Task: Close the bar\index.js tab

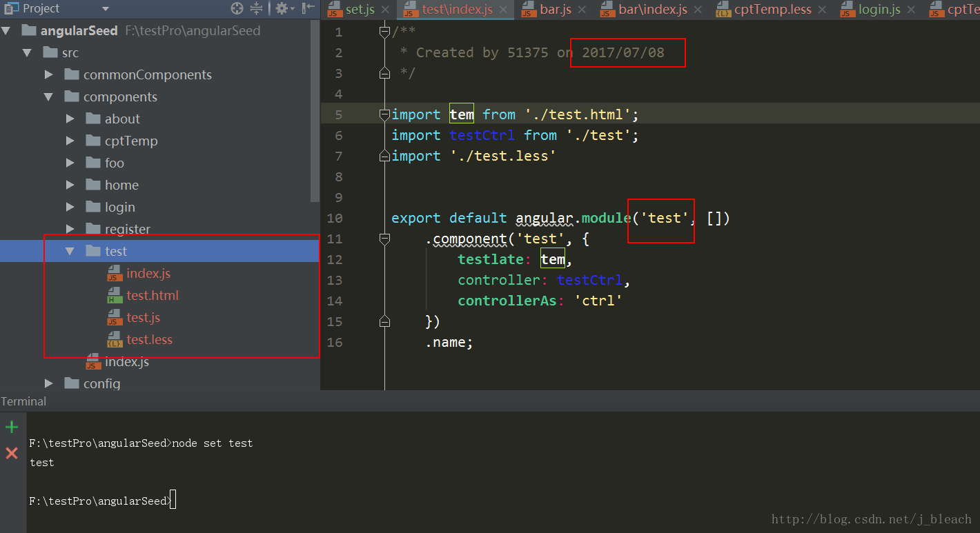Action: 698,10
